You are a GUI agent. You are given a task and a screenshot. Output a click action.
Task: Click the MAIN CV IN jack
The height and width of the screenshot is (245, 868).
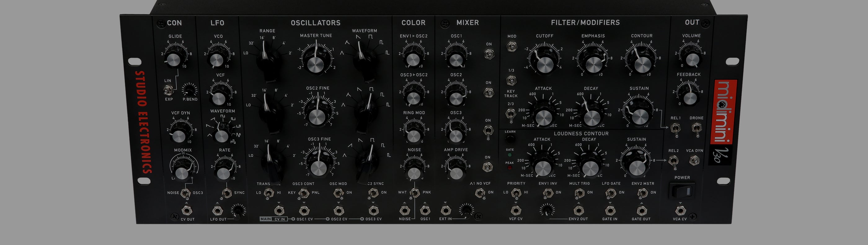click(x=279, y=211)
